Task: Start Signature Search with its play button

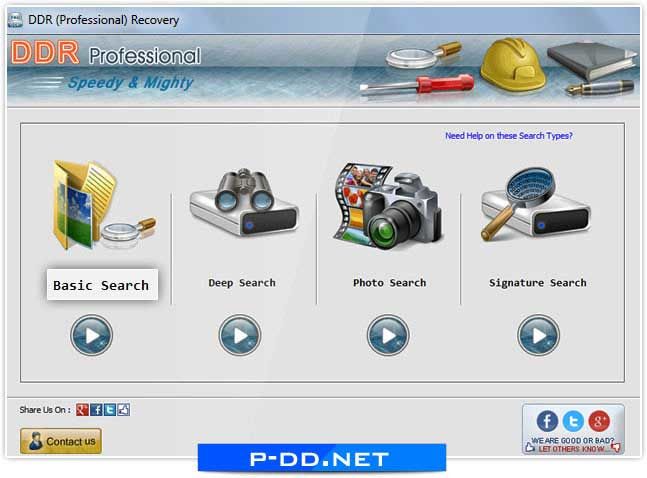Action: [x=538, y=335]
